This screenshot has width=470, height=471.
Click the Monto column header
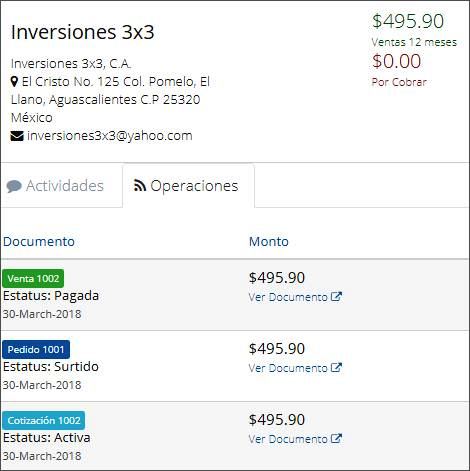pos(269,242)
